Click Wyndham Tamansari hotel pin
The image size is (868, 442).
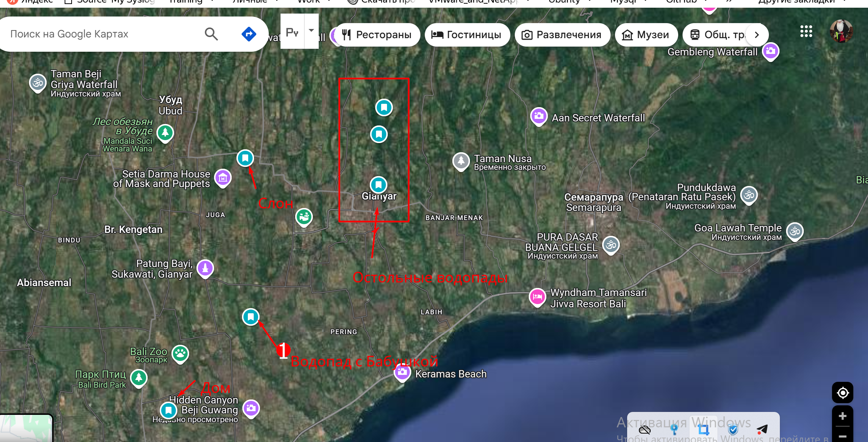pyautogui.click(x=537, y=296)
